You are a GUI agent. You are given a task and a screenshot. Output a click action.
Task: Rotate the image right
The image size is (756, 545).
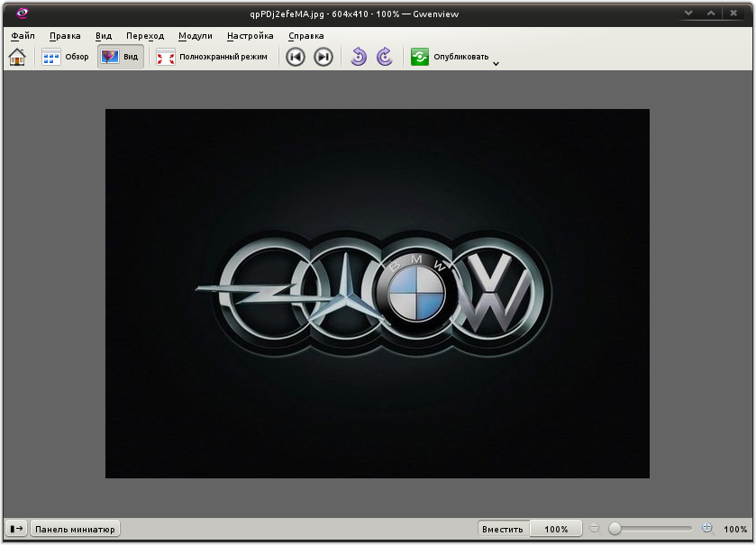[x=384, y=57]
